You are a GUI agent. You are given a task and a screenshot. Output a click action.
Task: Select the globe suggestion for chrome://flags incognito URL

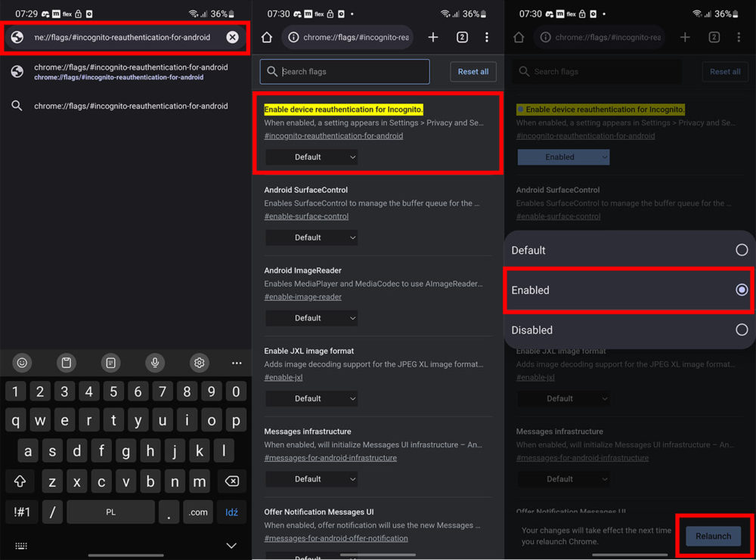[125, 72]
